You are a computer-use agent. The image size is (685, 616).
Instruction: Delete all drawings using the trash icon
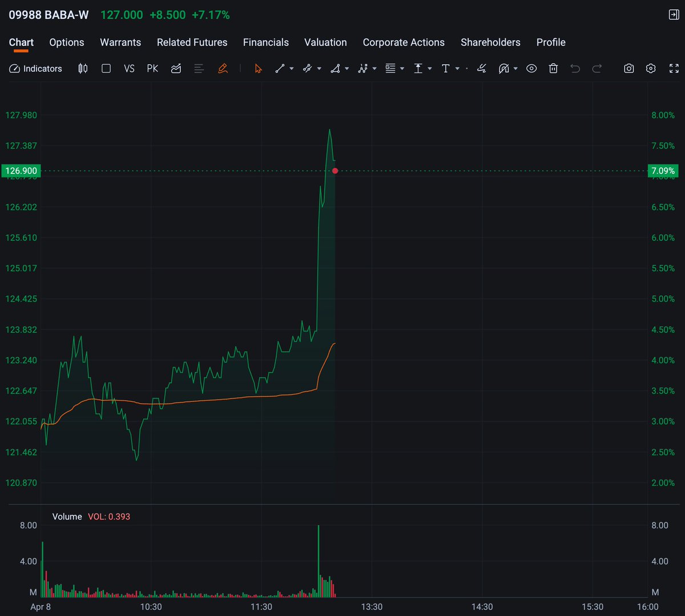point(553,69)
